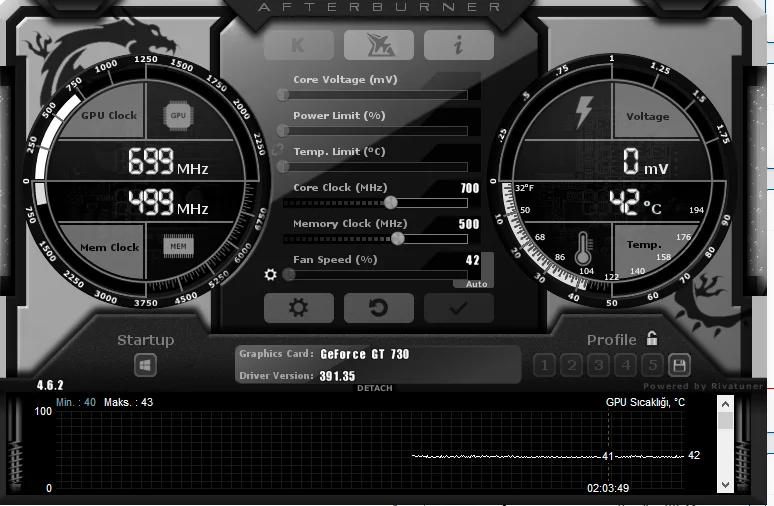Click the lightning bolt voltage icon
Screen dimensions: 774x506
pyautogui.click(x=584, y=112)
